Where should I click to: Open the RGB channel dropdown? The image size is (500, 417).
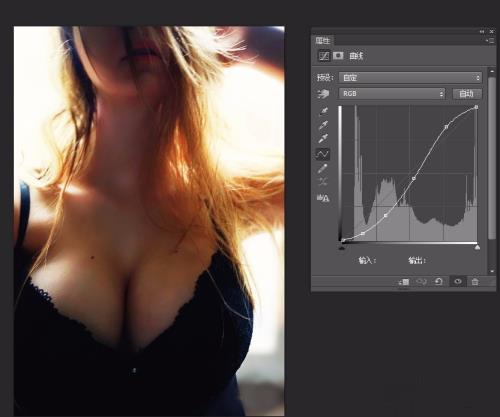pyautogui.click(x=392, y=94)
